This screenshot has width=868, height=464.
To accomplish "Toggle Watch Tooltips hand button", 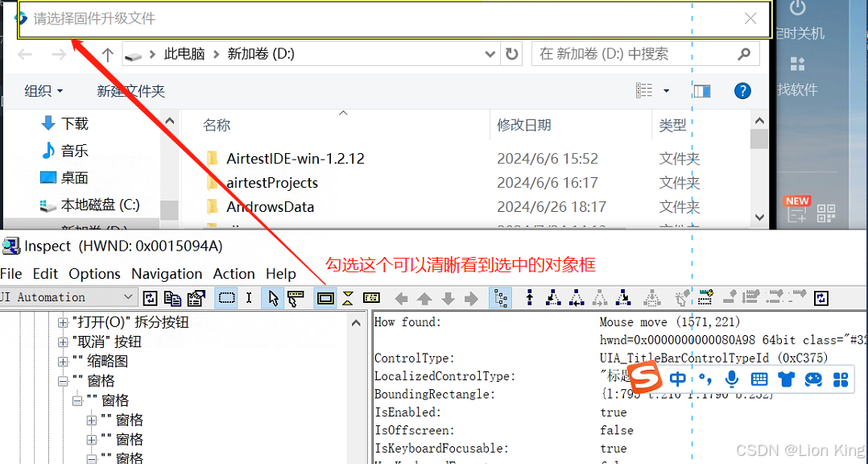I will pos(296,298).
